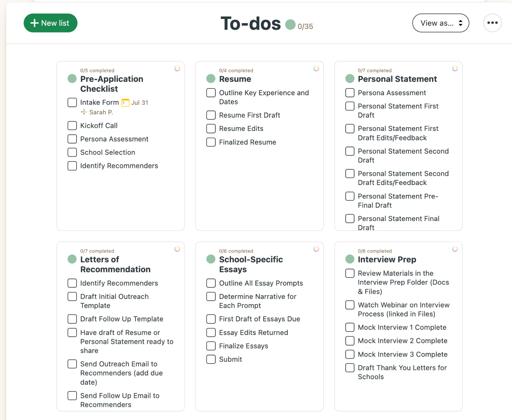Check off Intake Form to-do
The width and height of the screenshot is (512, 420).
(72, 102)
